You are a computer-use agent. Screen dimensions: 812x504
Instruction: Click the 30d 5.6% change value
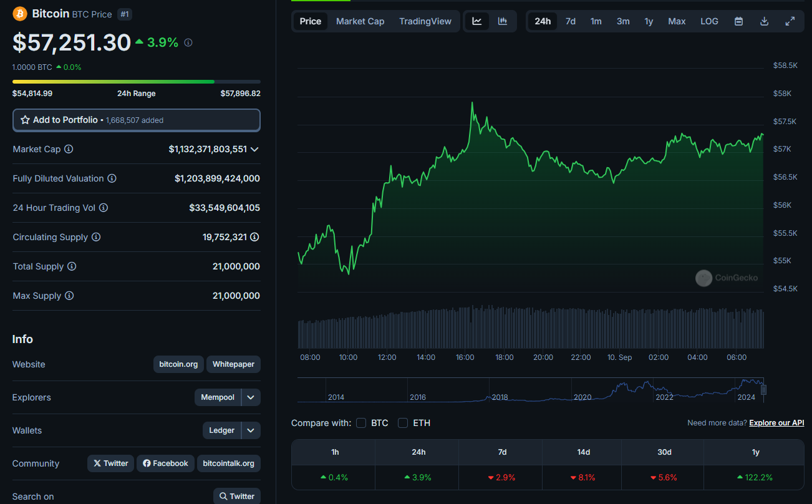pos(664,477)
